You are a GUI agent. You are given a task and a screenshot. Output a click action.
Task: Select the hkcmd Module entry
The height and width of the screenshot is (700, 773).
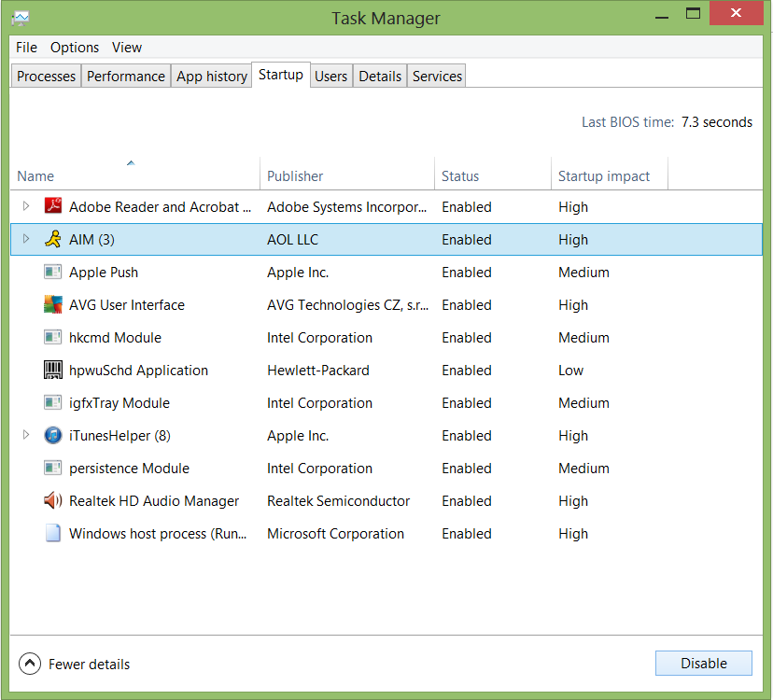pyautogui.click(x=115, y=337)
